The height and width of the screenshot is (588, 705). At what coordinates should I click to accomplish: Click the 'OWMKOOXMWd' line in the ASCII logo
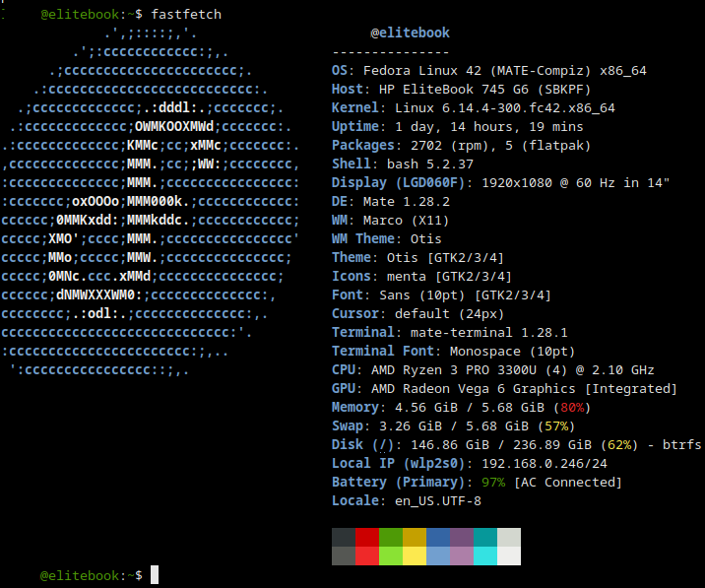click(174, 127)
